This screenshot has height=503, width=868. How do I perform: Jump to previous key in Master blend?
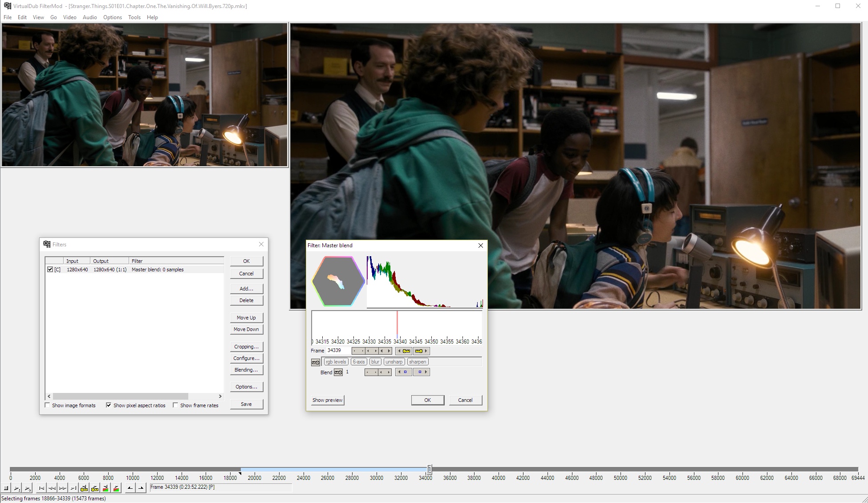pos(404,351)
